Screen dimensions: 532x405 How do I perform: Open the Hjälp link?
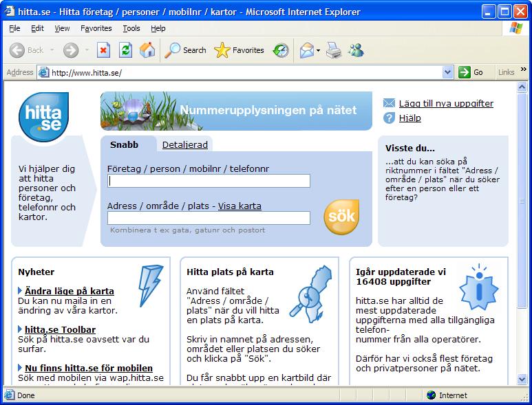coord(410,118)
